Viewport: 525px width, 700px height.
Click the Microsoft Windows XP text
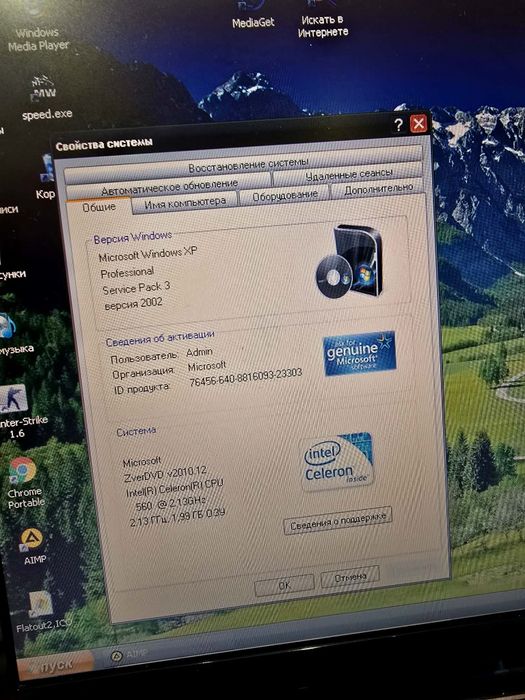tap(148, 254)
